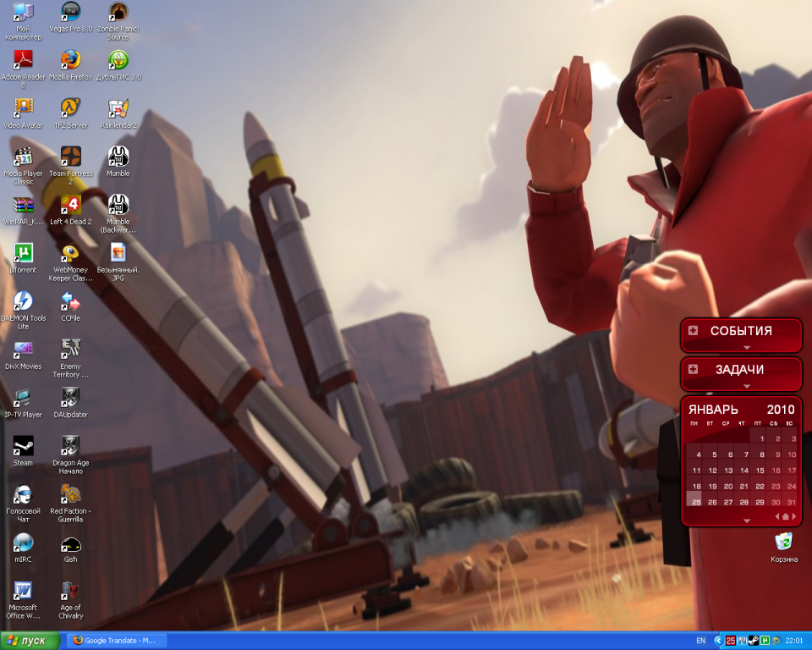Select the Dragon Age Начало shortcut
This screenshot has width=812, height=650.
tap(70, 454)
